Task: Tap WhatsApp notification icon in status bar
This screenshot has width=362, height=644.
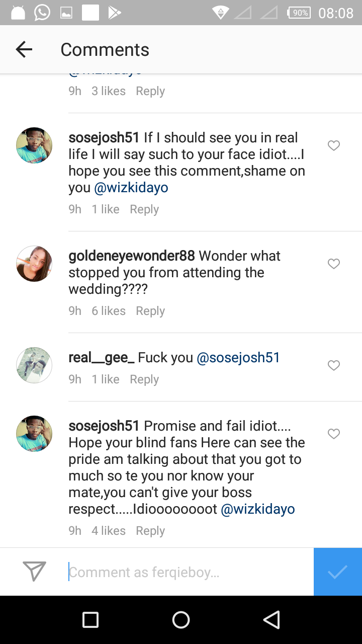Action: 42,13
